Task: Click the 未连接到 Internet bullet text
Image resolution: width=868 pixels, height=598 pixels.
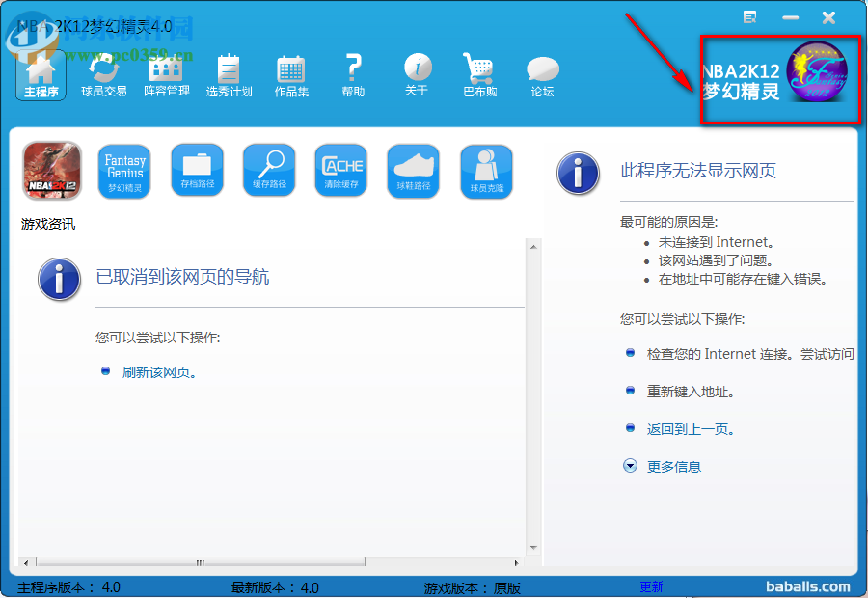Action: pos(717,242)
